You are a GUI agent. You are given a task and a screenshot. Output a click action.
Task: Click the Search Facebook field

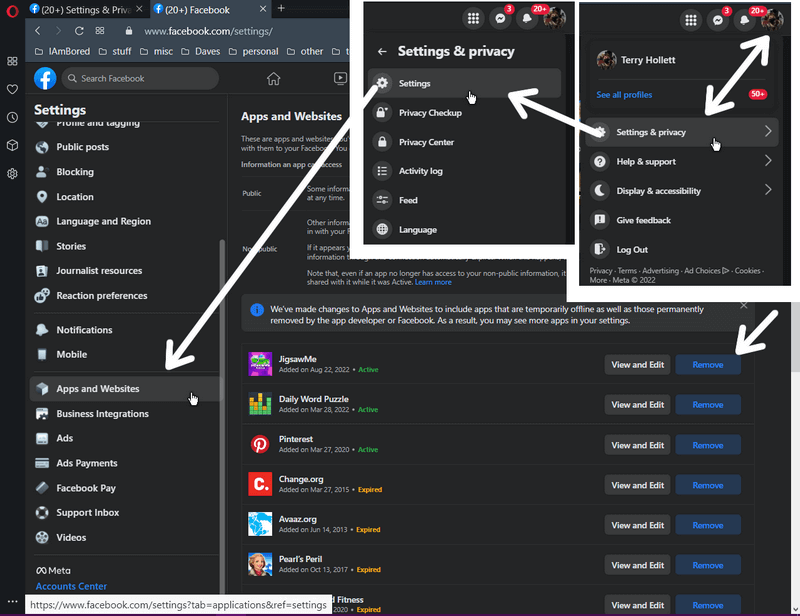point(140,79)
